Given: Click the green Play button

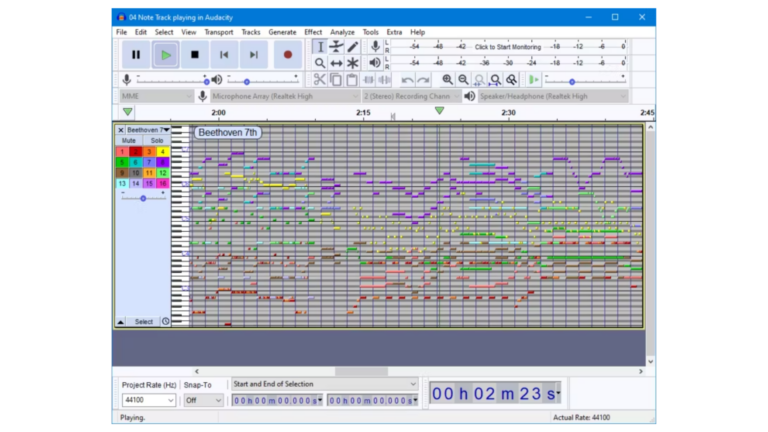Looking at the screenshot, I should click(166, 55).
